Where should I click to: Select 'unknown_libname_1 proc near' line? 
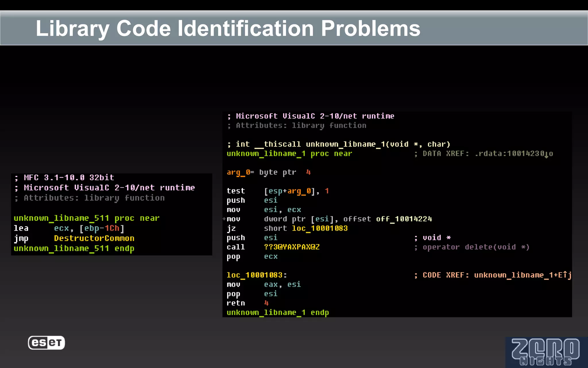click(x=289, y=154)
